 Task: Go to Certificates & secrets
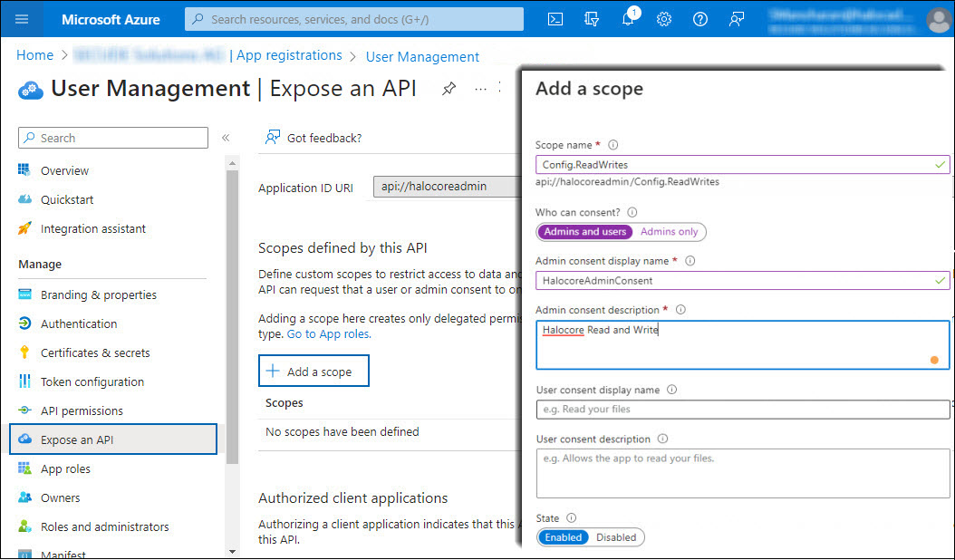(95, 352)
